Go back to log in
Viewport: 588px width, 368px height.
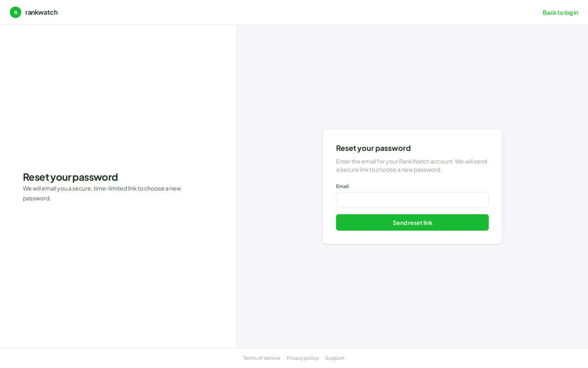click(560, 13)
